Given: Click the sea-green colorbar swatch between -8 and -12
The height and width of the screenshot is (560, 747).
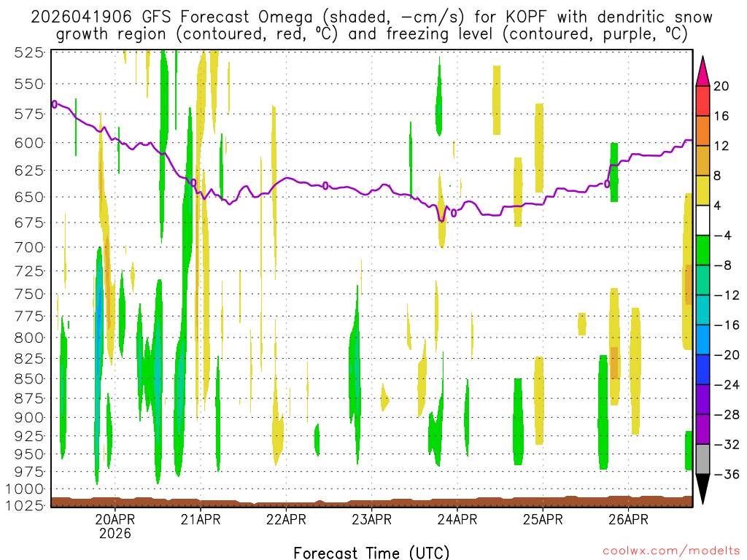Looking at the screenshot, I should 703,281.
